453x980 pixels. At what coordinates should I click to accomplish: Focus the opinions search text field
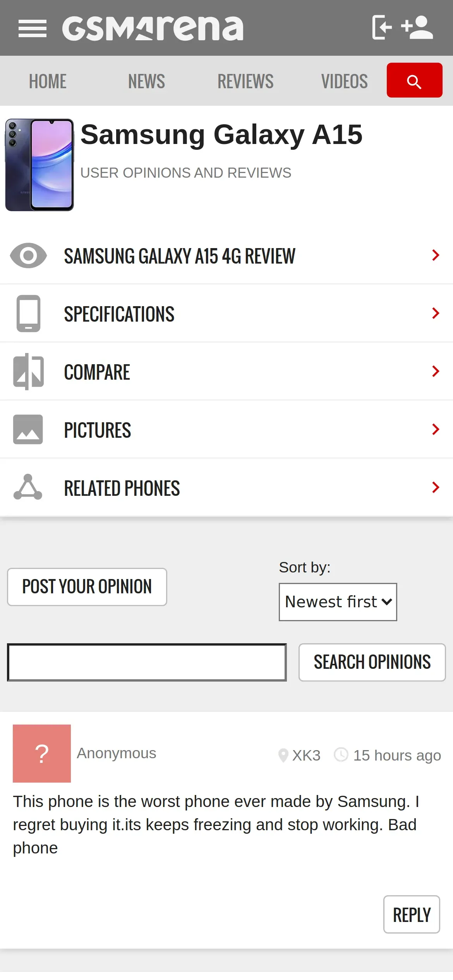(147, 662)
